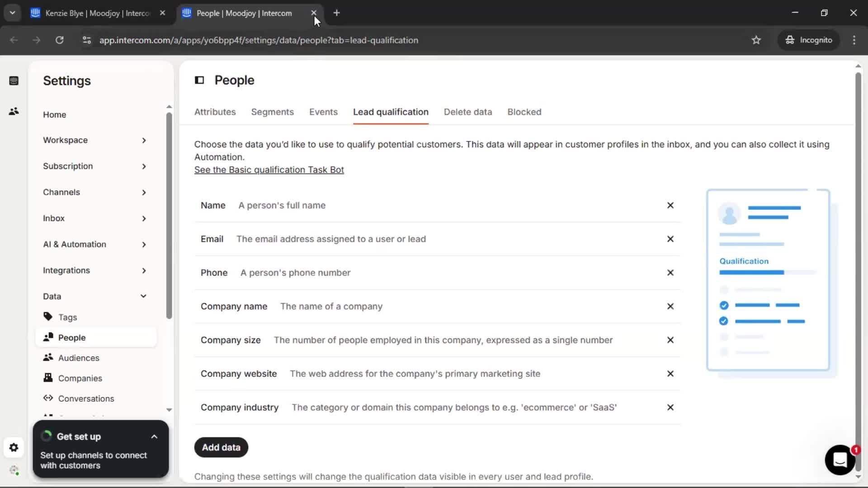Open the Intercom messenger chat bubble
Image resolution: width=868 pixels, height=488 pixels.
coord(840,460)
